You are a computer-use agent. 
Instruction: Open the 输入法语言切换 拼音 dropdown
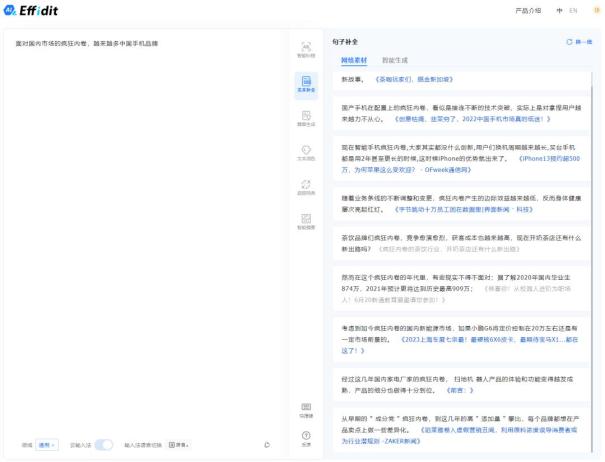coord(179,444)
